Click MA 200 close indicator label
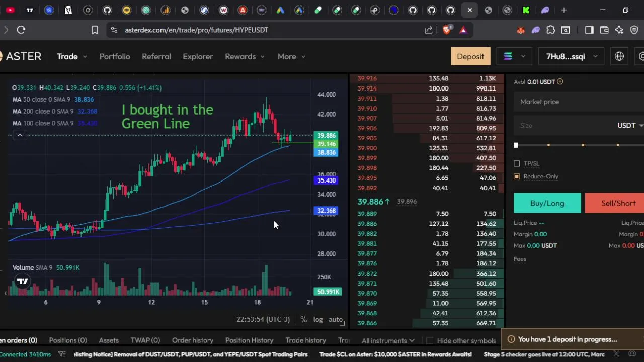644x362 pixels. 42,111
